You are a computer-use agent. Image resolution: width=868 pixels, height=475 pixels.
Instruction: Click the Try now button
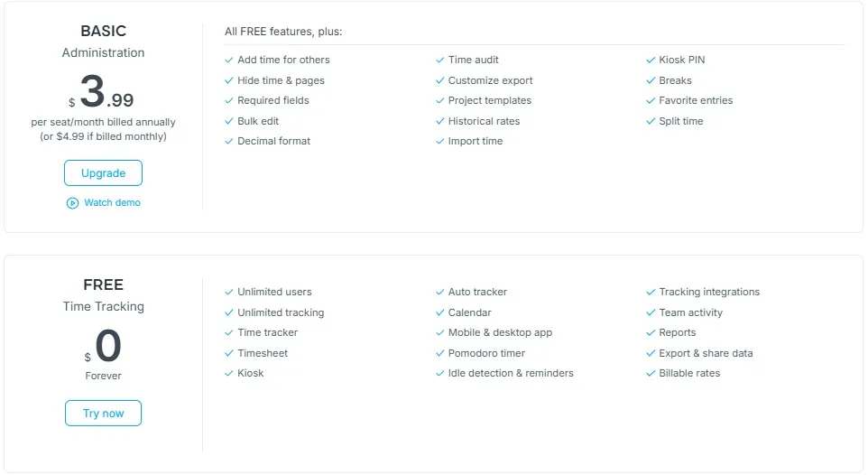pos(103,413)
